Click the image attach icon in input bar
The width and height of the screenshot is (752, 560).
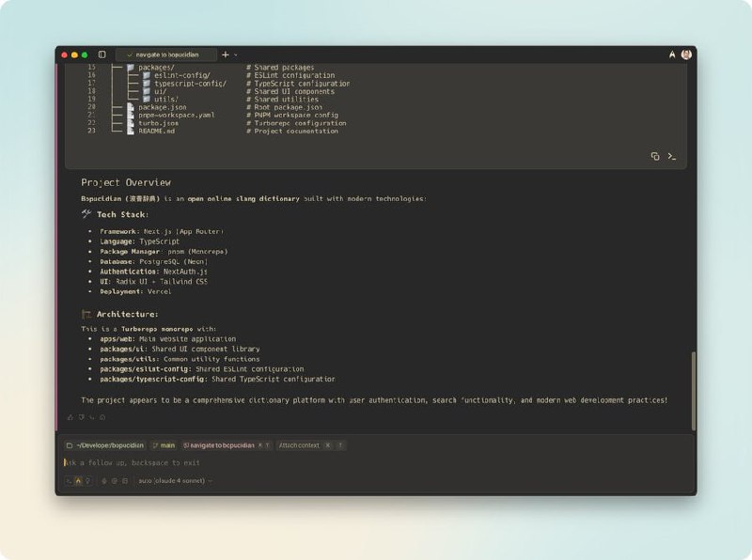point(125,480)
